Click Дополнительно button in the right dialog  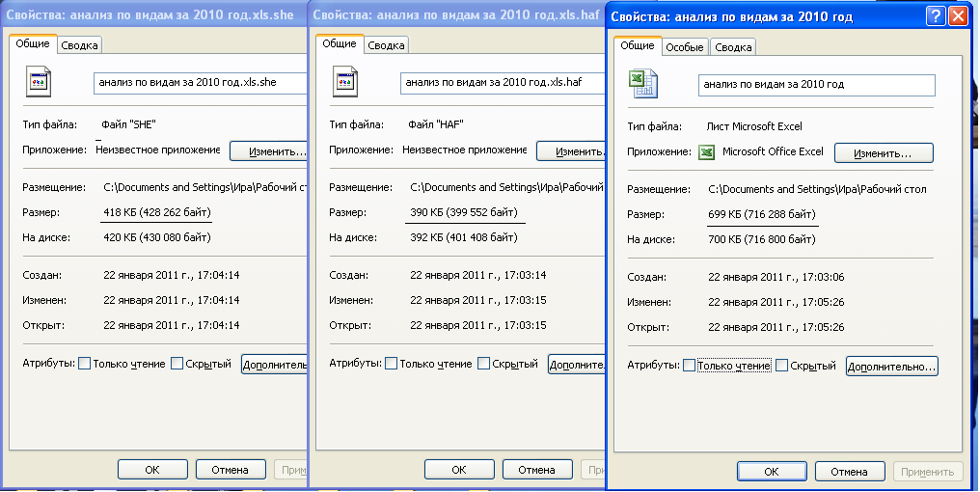coord(891,367)
